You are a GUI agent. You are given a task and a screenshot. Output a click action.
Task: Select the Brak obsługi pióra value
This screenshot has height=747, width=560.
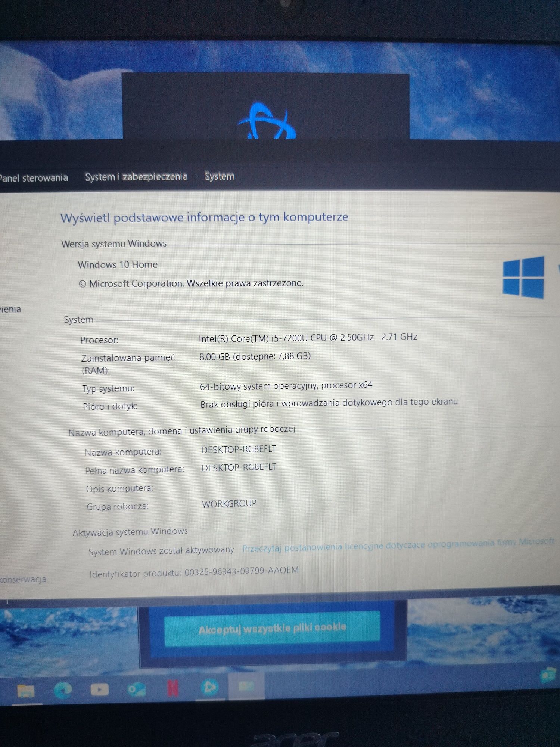329,403
